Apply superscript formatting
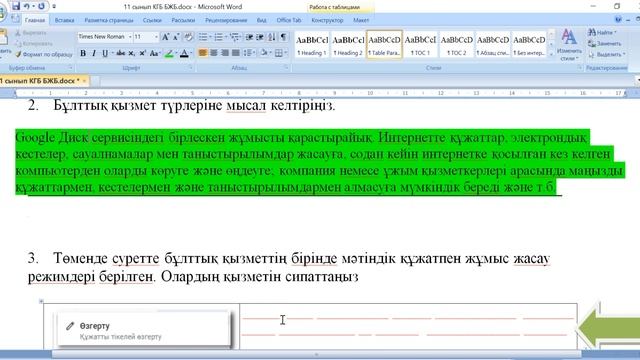The image size is (640, 360). [x=142, y=53]
